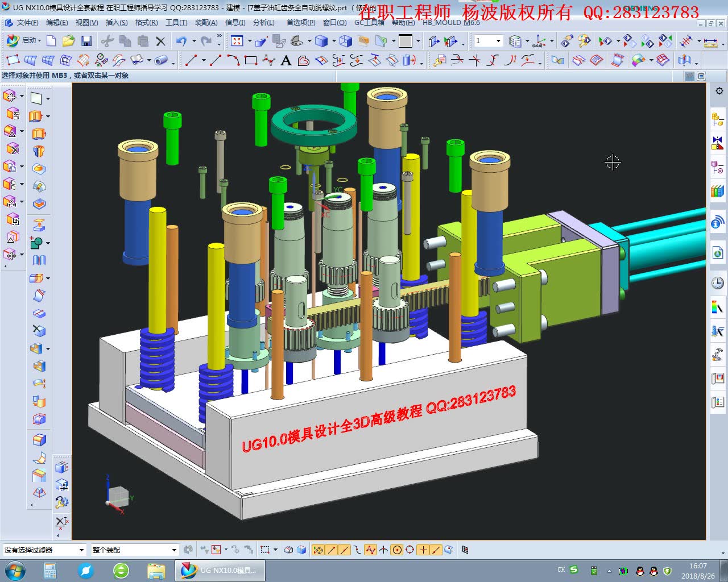Screen dimensions: 728x582
Task: Click the Text 'A' tool icon
Action: point(286,60)
